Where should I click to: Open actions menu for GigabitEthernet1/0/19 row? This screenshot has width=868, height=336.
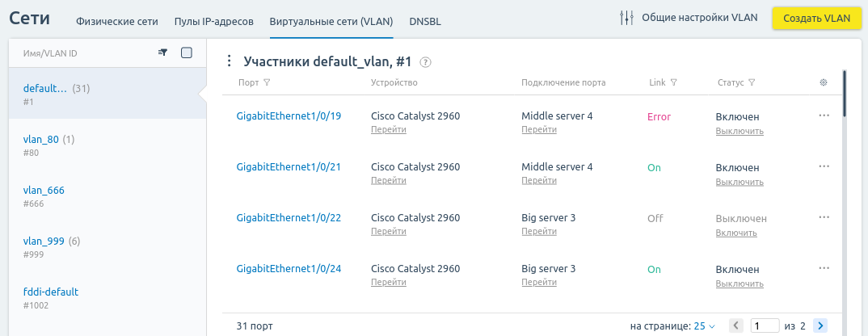click(824, 115)
